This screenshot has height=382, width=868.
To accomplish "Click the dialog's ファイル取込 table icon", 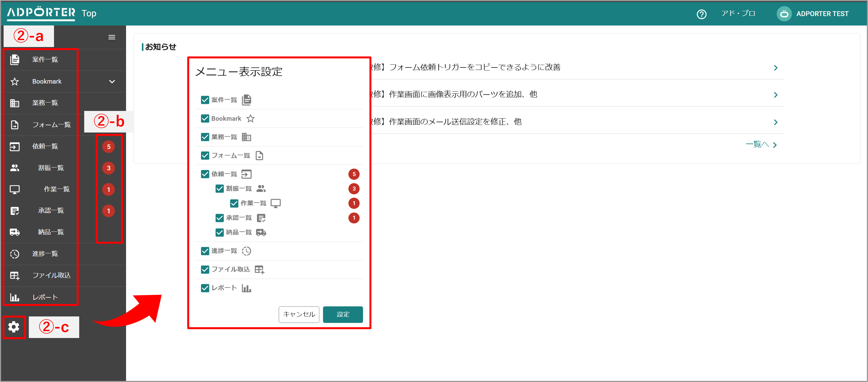I will pos(260,270).
